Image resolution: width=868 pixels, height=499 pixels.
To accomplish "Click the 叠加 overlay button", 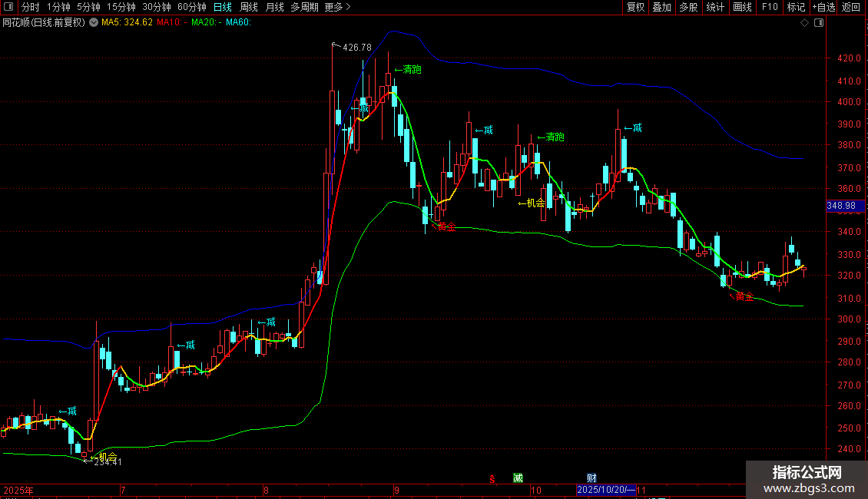I will 661,7.
